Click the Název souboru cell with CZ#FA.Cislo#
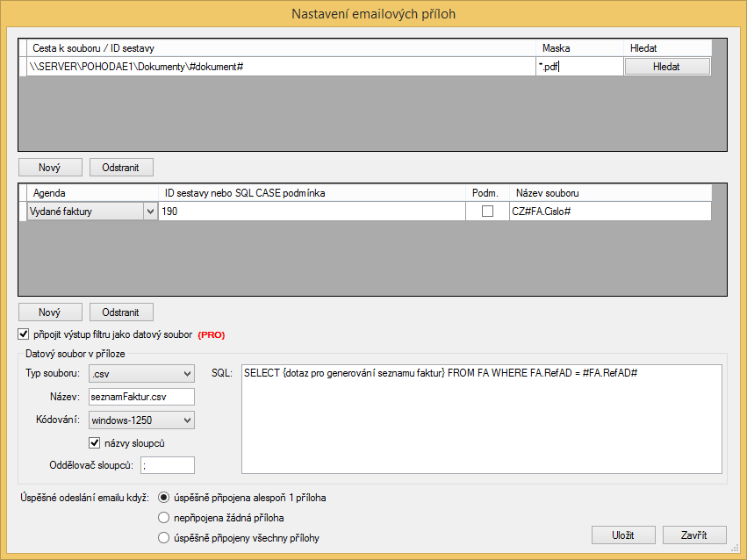 608,212
